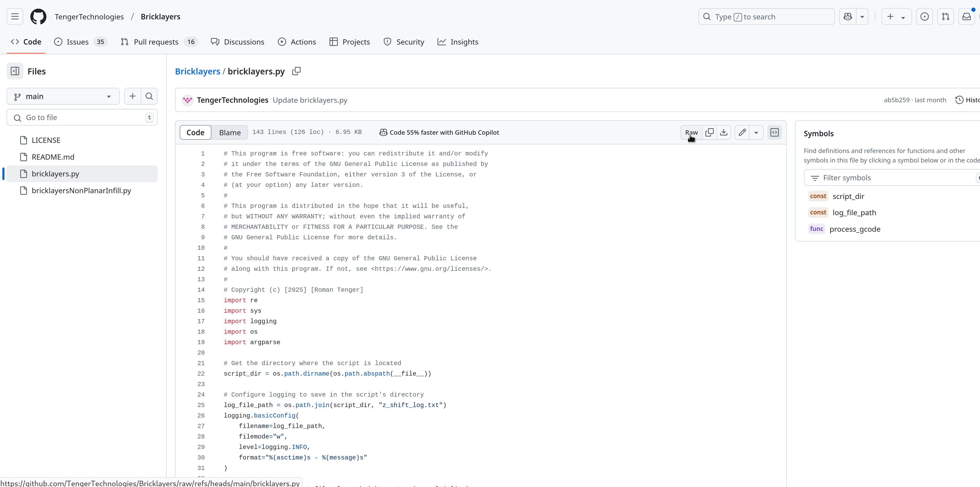Image resolution: width=980 pixels, height=487 pixels.
Task: Expand Copilot dropdown arrow in header
Action: pos(862,17)
